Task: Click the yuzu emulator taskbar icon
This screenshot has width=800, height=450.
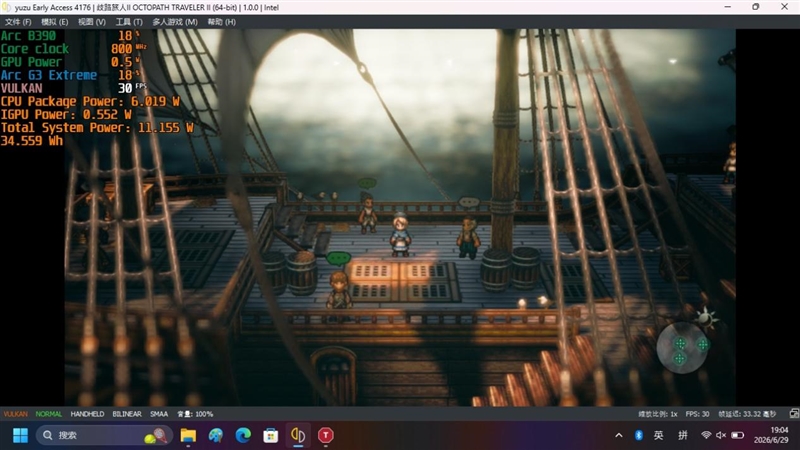Action: (x=298, y=435)
